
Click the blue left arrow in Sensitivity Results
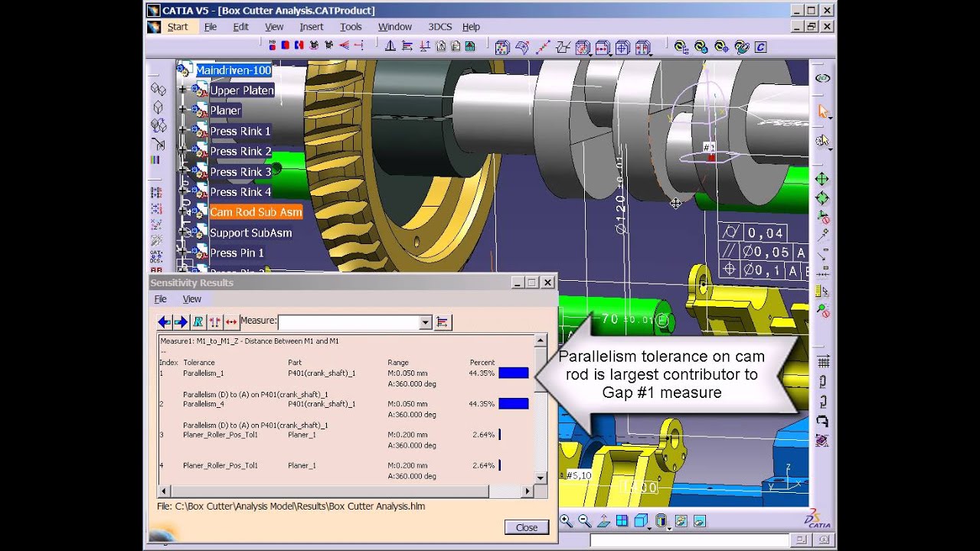[164, 322]
